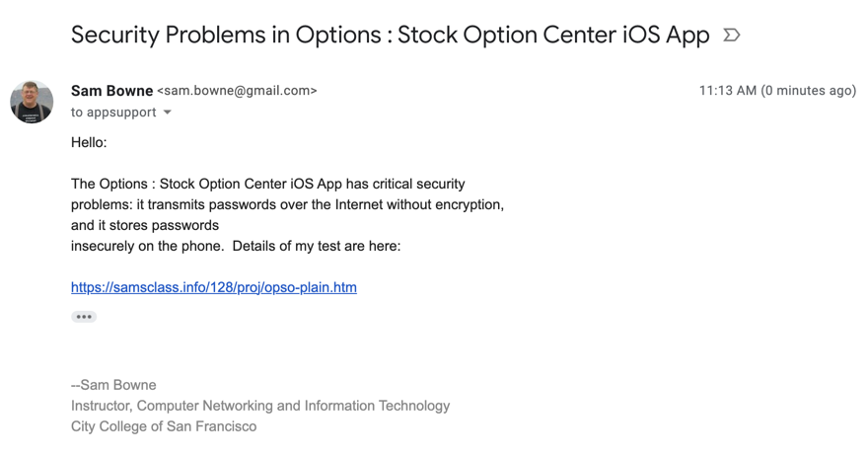Open the samsclass.info opso-plain.htm link
Viewport: 868px width, 457px height.
point(214,287)
